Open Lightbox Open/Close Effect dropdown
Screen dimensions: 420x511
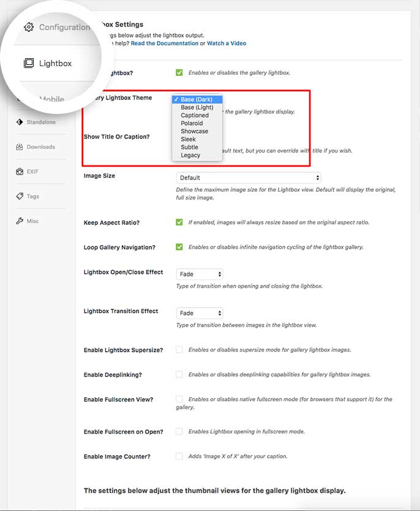coord(200,274)
